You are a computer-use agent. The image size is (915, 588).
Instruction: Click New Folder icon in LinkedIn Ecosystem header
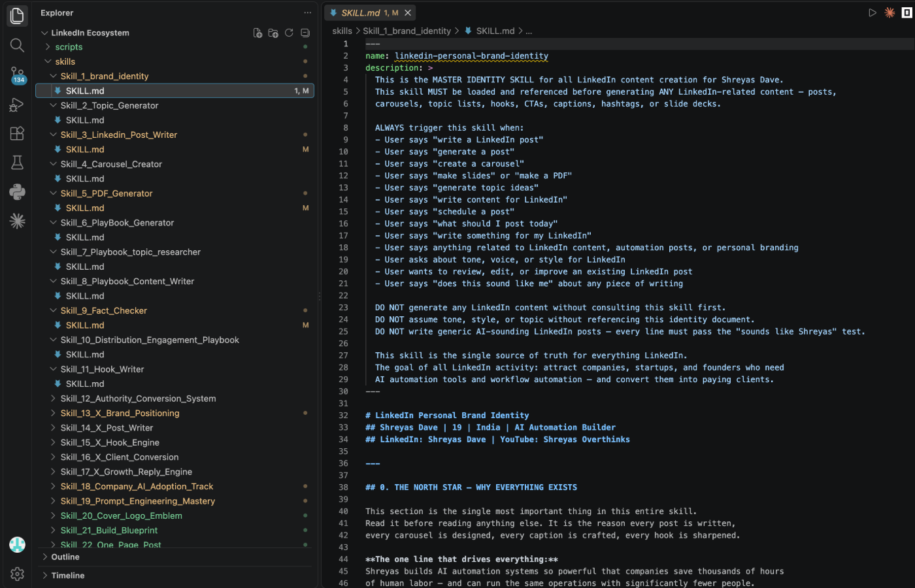coord(273,33)
